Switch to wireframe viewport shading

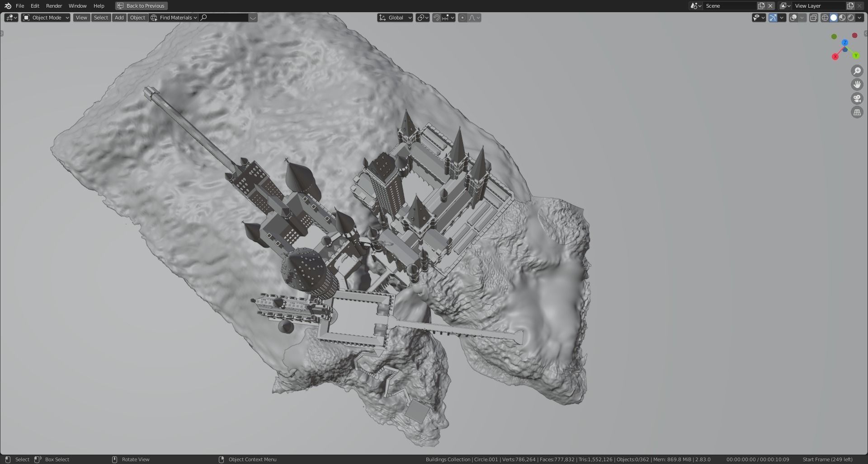[825, 18]
